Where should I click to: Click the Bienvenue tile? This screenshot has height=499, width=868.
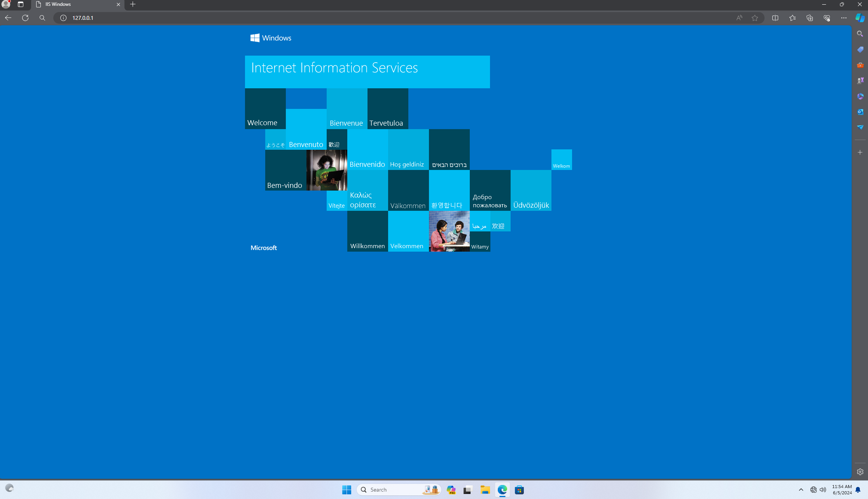coord(347,109)
